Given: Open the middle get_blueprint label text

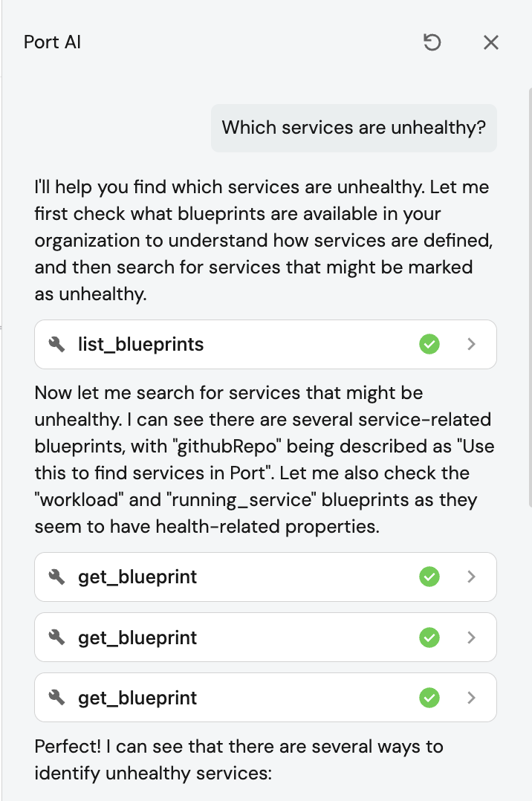Looking at the screenshot, I should (x=137, y=637).
